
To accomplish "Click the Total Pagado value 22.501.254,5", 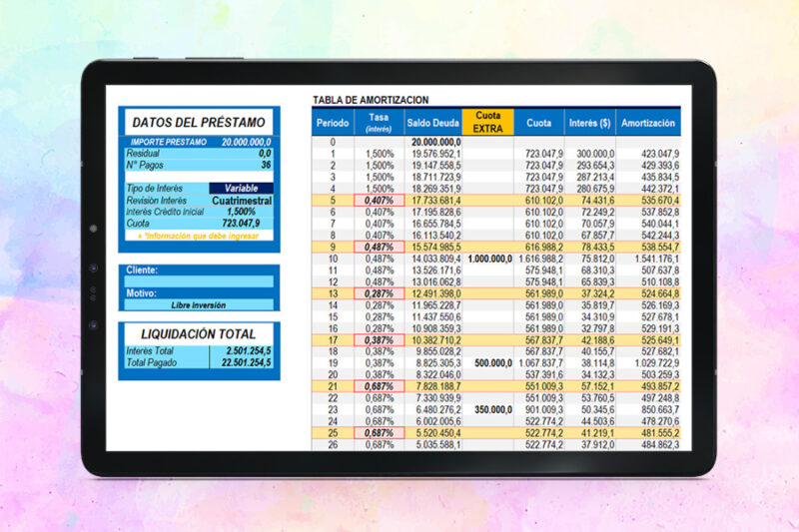I will (x=246, y=362).
